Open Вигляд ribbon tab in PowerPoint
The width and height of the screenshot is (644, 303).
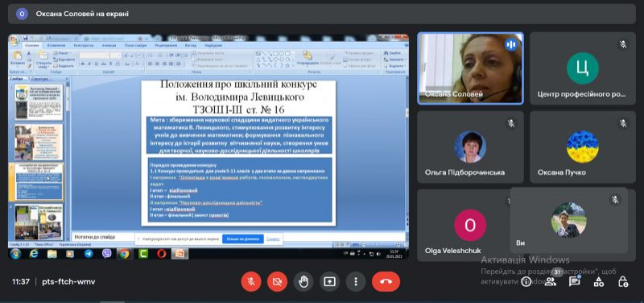click(191, 45)
